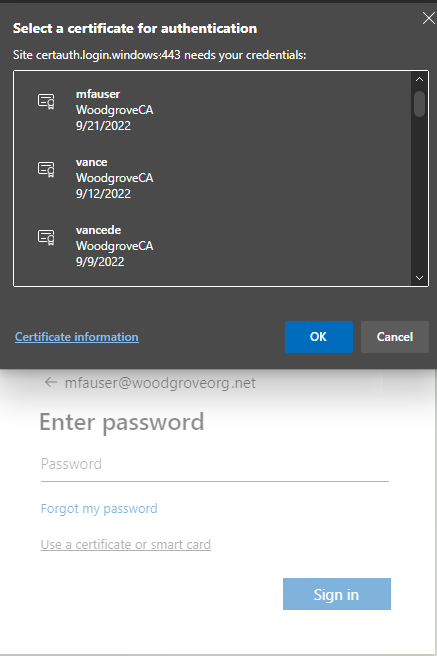The width and height of the screenshot is (437, 656).
Task: Open the Forgot my password link
Action: (x=99, y=509)
